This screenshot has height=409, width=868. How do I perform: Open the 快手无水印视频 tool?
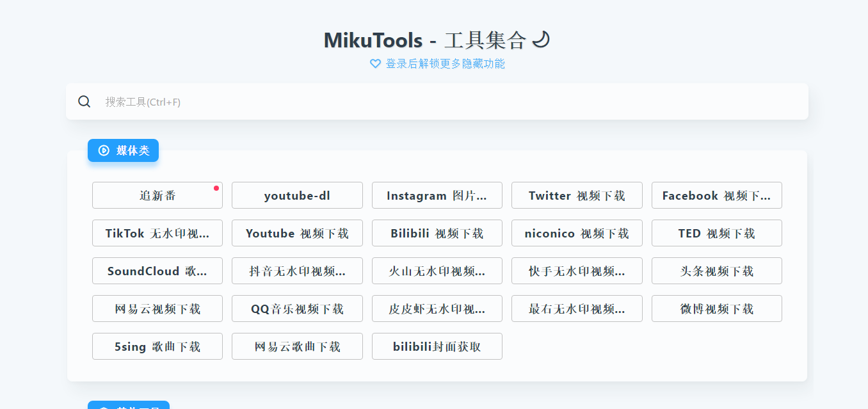(577, 271)
